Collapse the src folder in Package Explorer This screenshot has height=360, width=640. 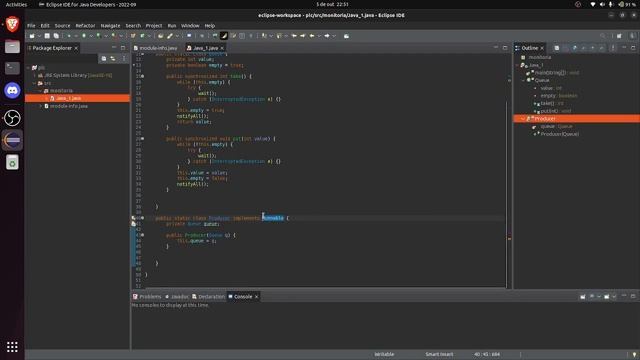click(34, 83)
